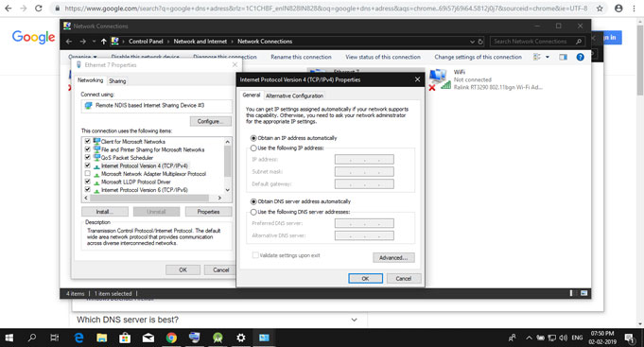Screen dimensions: 644x347
Task: Open the Action Center notification icon
Action: click(x=629, y=338)
